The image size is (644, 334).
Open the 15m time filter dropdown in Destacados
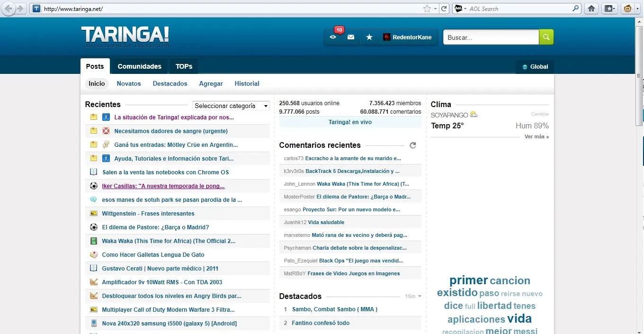(413, 296)
